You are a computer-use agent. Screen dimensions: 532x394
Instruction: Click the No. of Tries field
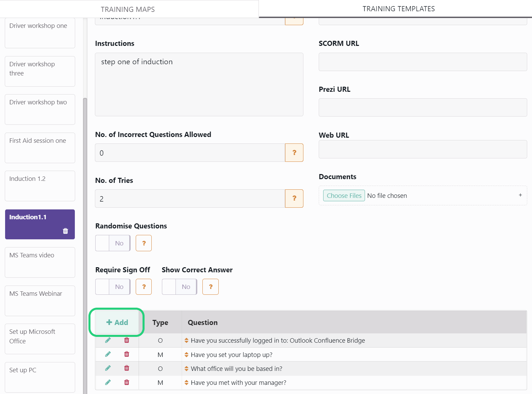point(190,199)
